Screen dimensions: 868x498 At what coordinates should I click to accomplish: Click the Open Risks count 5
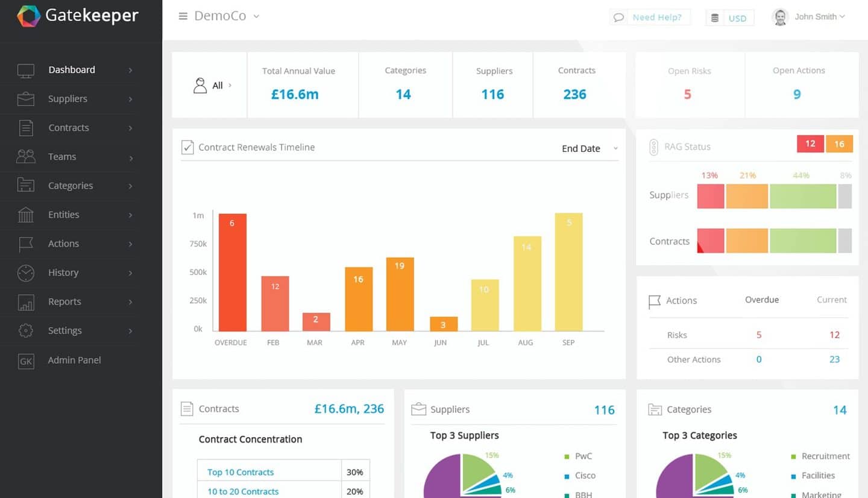[x=687, y=94]
